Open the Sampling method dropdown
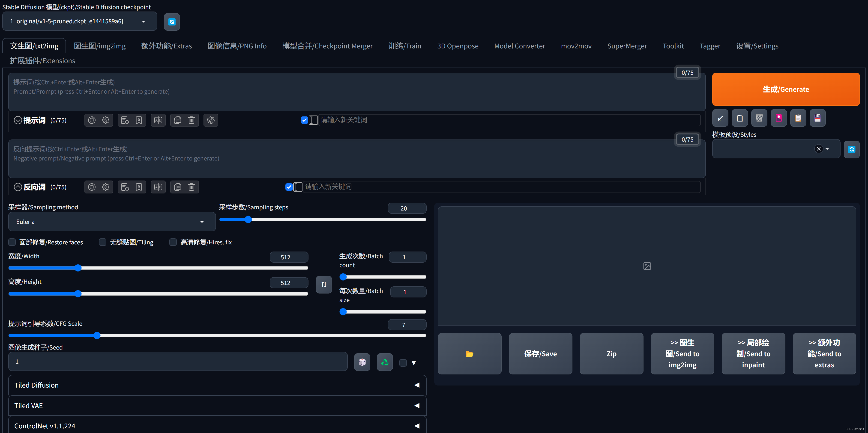The width and height of the screenshot is (868, 433). click(112, 222)
